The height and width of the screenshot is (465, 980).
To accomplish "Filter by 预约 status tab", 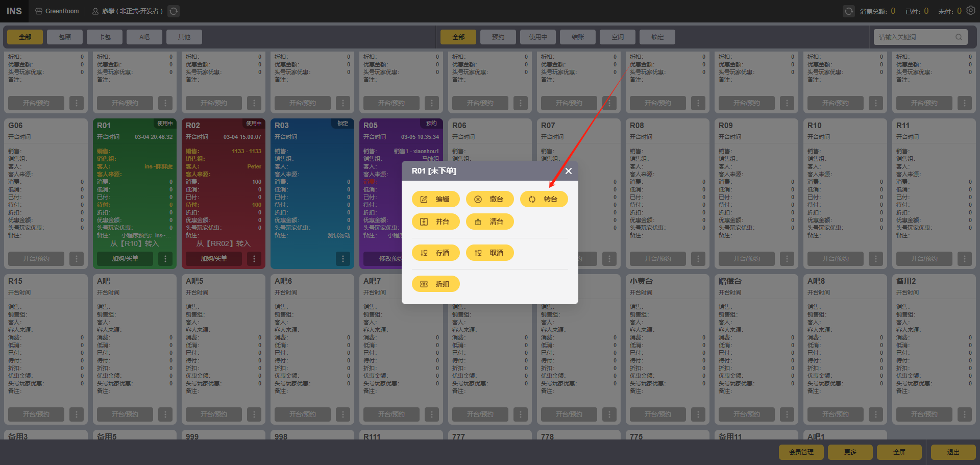I will point(498,37).
